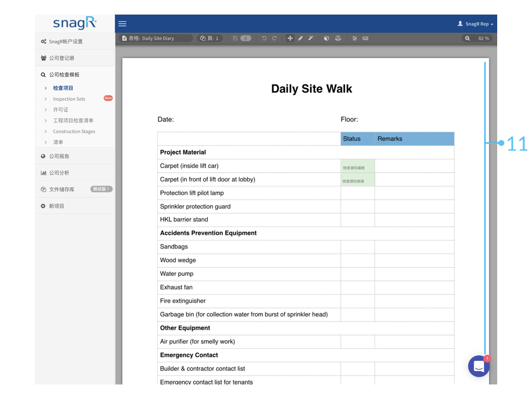This screenshot has width=532, height=399.
Task: Open Inspection Sets submenu item
Action: pyautogui.click(x=69, y=99)
